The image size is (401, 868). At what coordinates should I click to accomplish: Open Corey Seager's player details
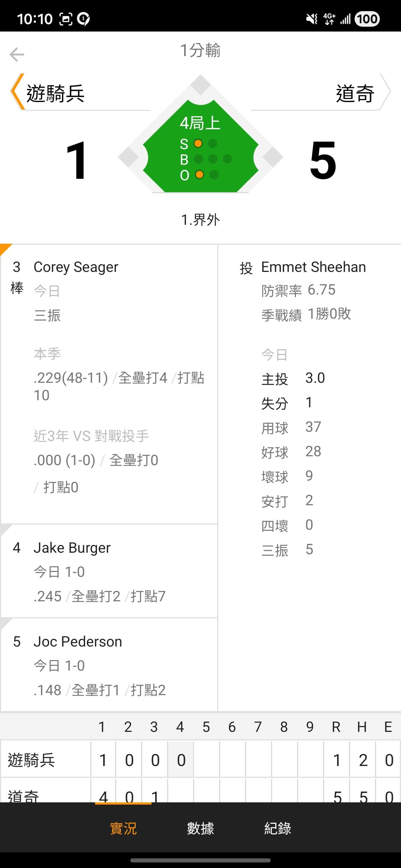(x=76, y=267)
